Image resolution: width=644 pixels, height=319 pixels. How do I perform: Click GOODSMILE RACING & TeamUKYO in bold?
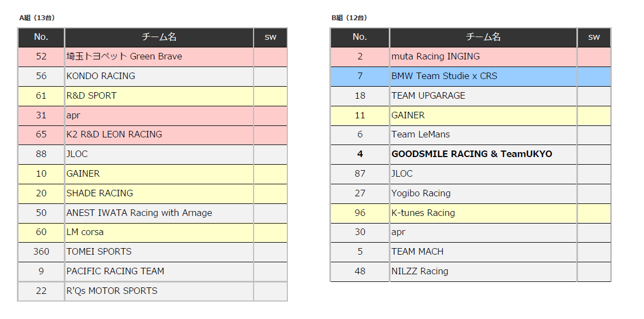pyautogui.click(x=472, y=154)
